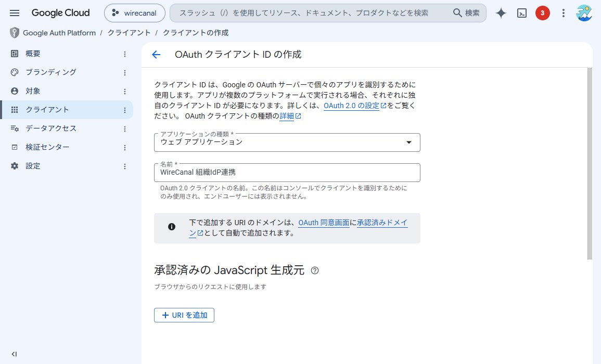Open the top bar more options menu

[564, 13]
